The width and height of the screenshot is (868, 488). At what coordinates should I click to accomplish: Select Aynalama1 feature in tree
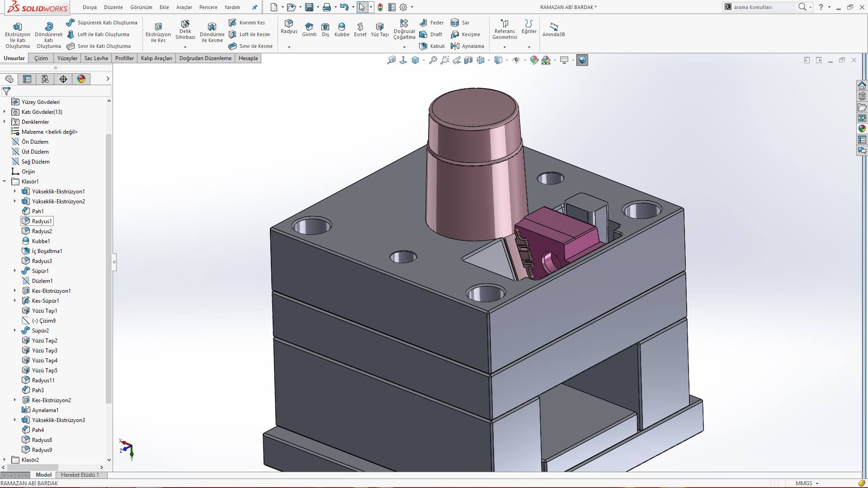[x=40, y=410]
